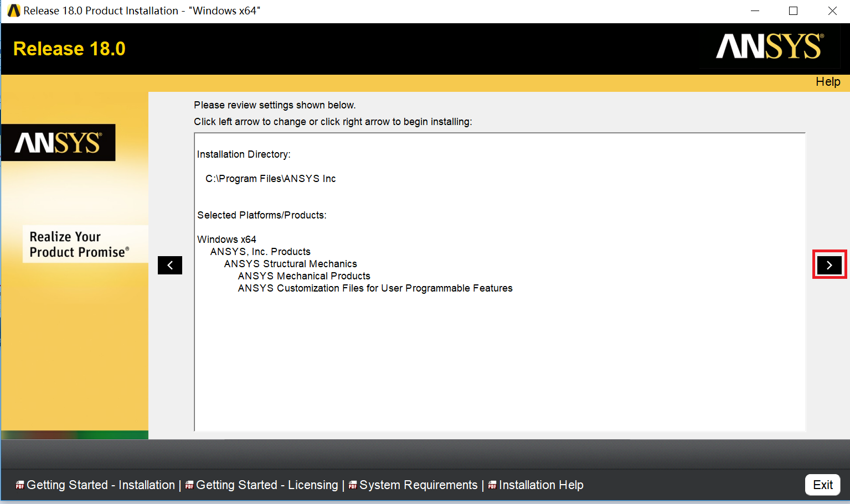Click PDF icon beside Installation Help
Image resolution: width=850 pixels, height=504 pixels.
(x=492, y=485)
